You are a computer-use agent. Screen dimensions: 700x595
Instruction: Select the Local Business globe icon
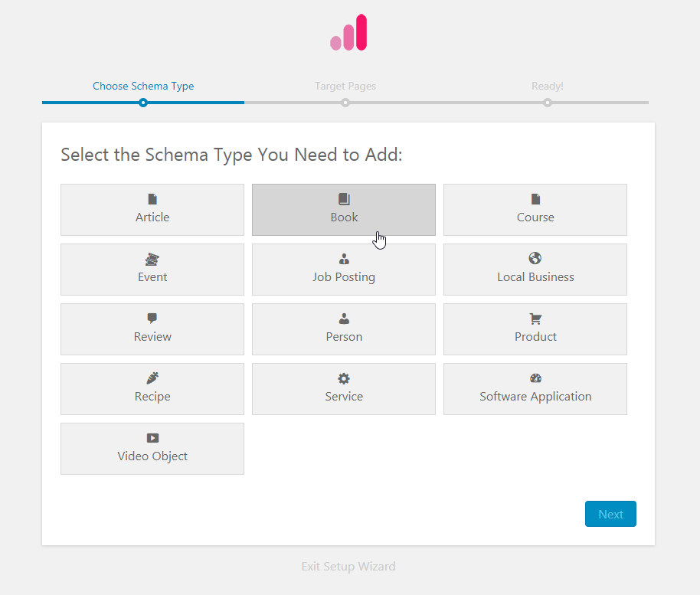(535, 259)
